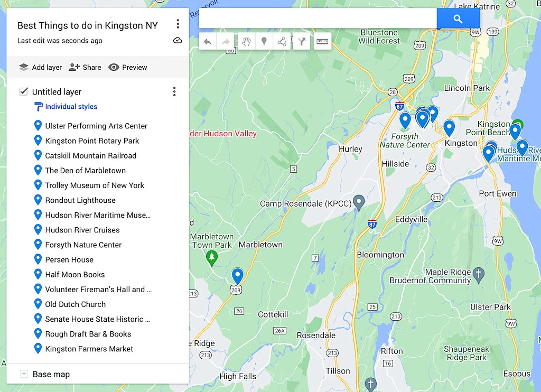
Task: Click the redo arrow in toolbar
Action: click(x=226, y=42)
